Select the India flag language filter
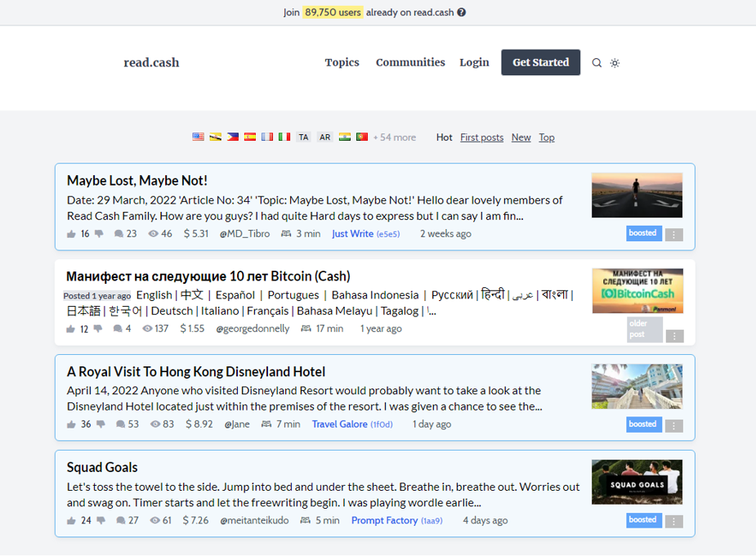 [345, 137]
